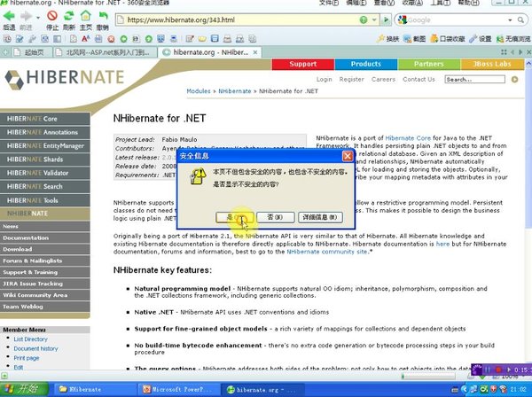
Task: Open the red Support navigation tab
Action: pyautogui.click(x=302, y=64)
